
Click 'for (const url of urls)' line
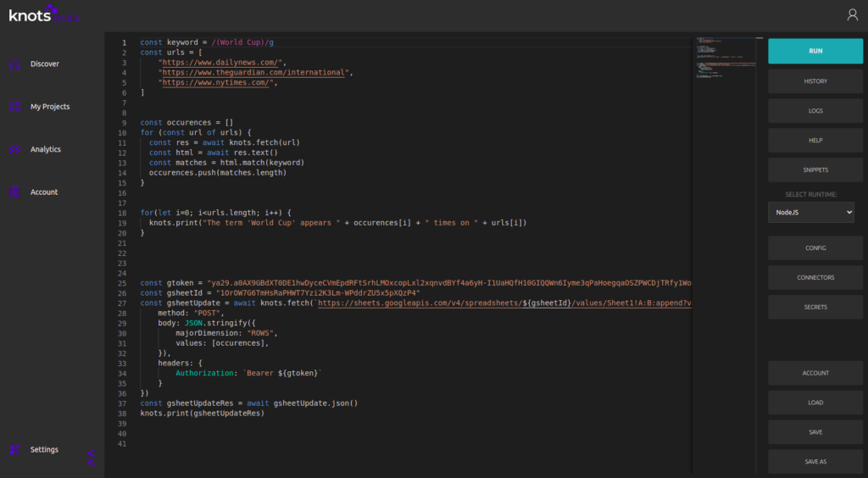point(196,132)
